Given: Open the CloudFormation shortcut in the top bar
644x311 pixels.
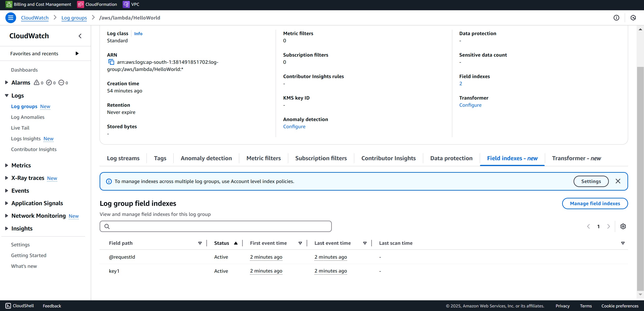Looking at the screenshot, I should coord(97,4).
